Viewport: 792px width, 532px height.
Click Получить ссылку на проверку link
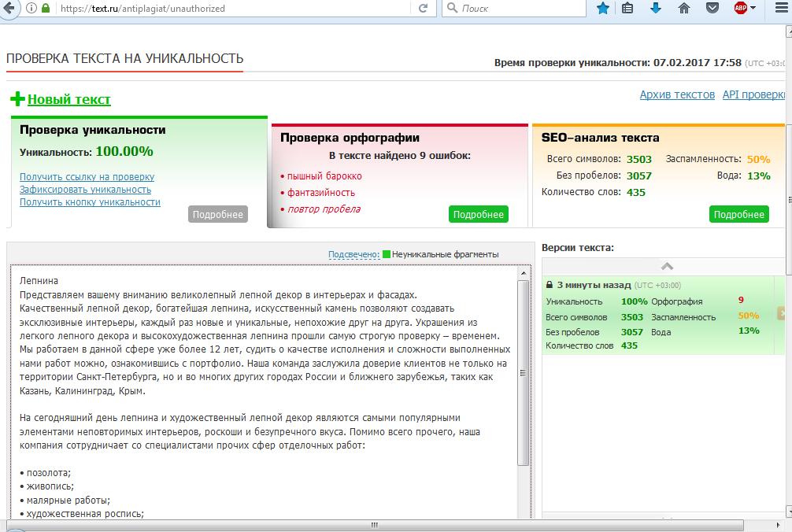coord(87,176)
